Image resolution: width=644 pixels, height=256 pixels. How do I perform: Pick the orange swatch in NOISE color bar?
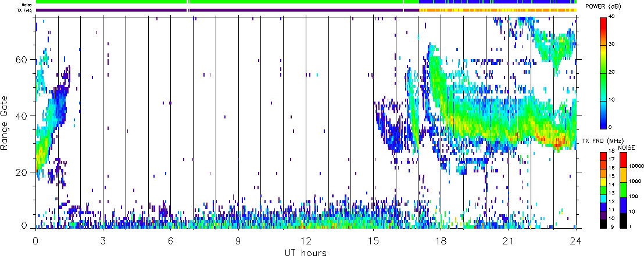[623, 175]
